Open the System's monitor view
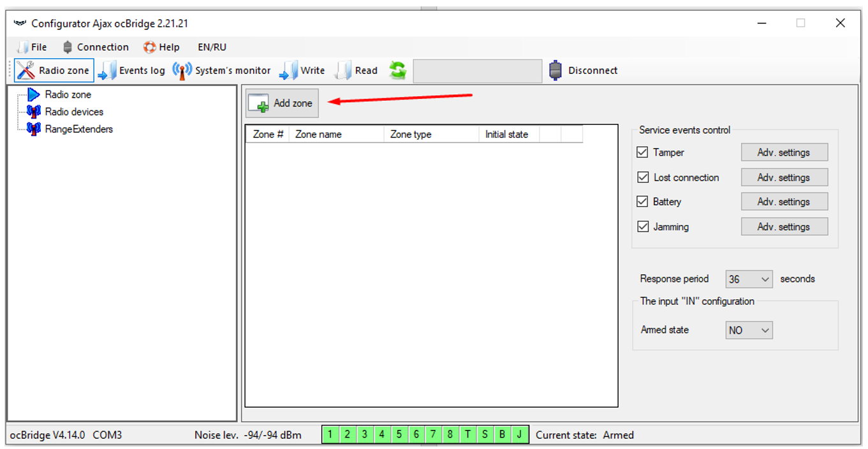 click(x=222, y=70)
